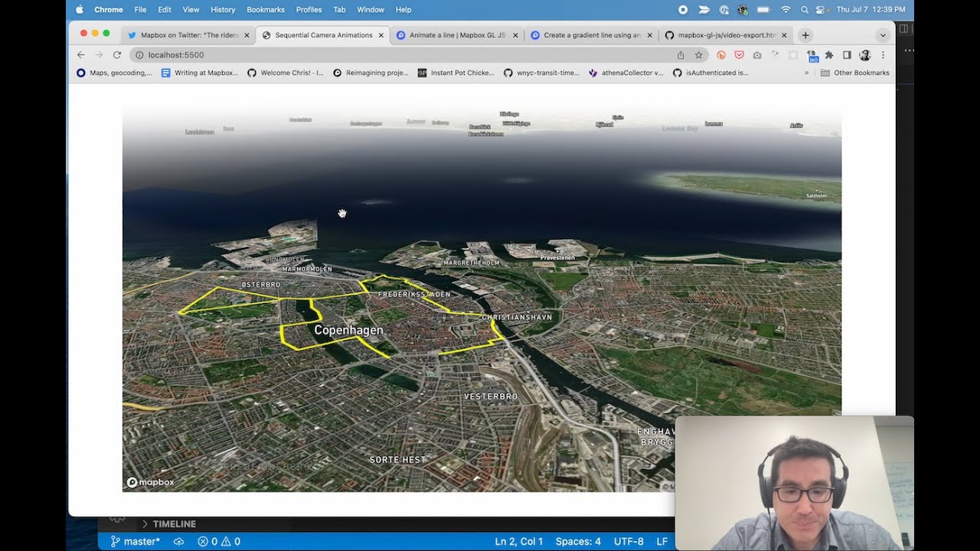
Task: Go back to the previous page
Action: [x=81, y=55]
